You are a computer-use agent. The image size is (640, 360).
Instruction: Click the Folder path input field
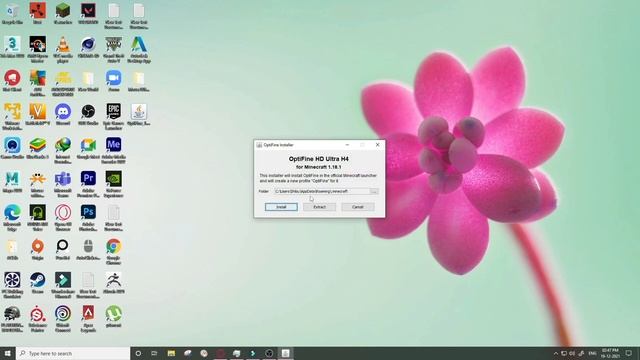[322, 191]
